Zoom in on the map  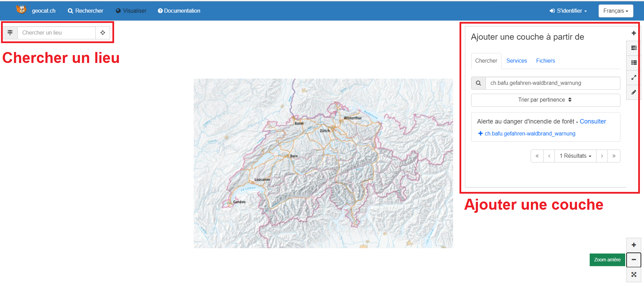[x=633, y=245]
